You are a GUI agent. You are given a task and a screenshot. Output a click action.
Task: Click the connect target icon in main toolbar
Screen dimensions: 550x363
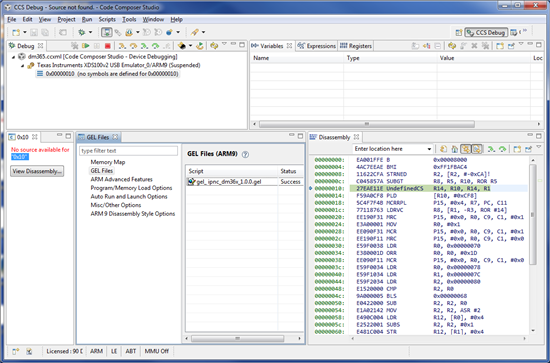pos(118,32)
